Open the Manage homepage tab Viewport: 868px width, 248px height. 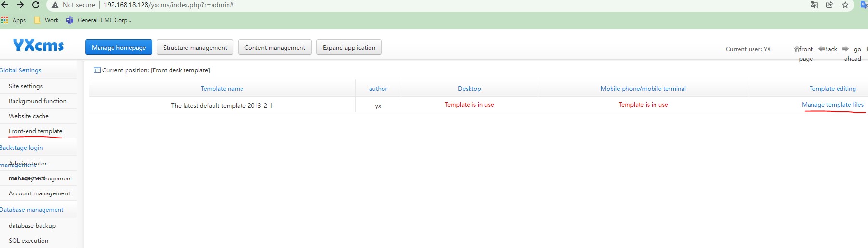[x=119, y=47]
